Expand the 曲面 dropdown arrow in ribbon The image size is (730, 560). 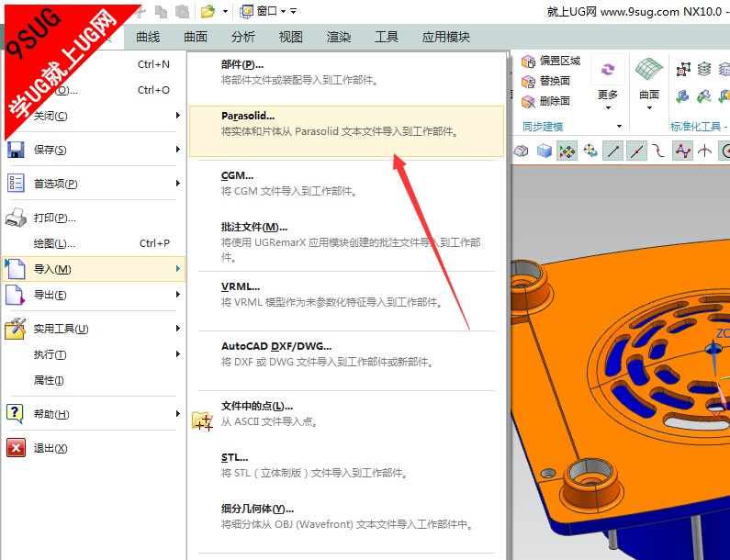click(649, 108)
